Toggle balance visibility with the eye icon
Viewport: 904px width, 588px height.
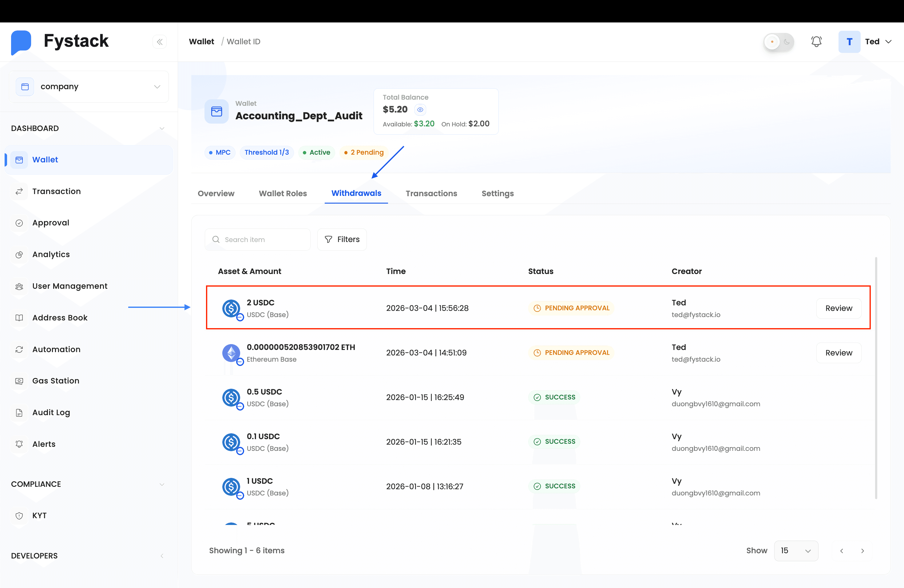click(420, 109)
